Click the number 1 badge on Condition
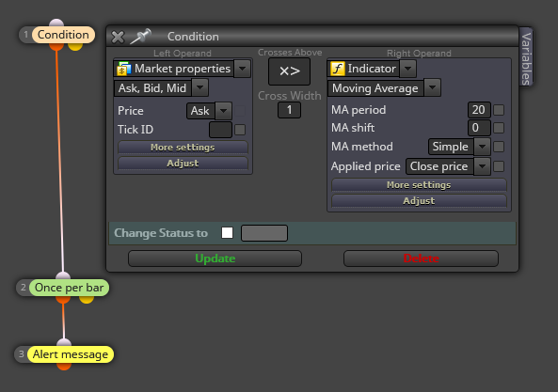Screen dimensions: 558x392 [25, 35]
